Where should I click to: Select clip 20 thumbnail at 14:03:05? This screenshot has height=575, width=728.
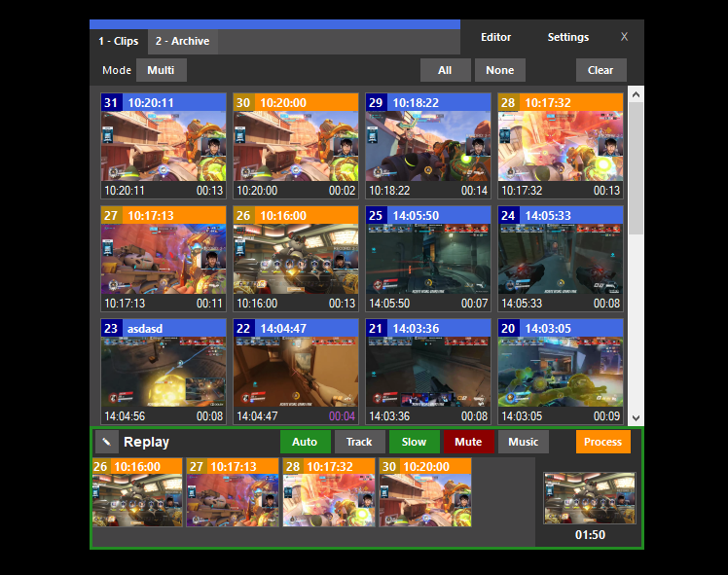point(561,372)
